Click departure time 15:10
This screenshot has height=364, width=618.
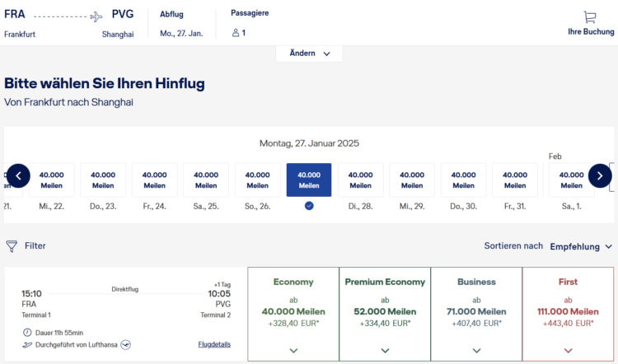click(31, 293)
